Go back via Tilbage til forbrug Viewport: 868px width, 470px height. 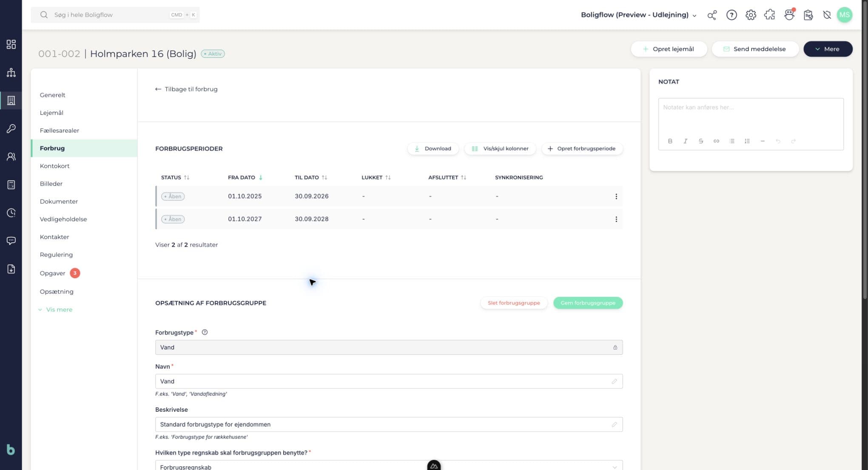pyautogui.click(x=186, y=89)
